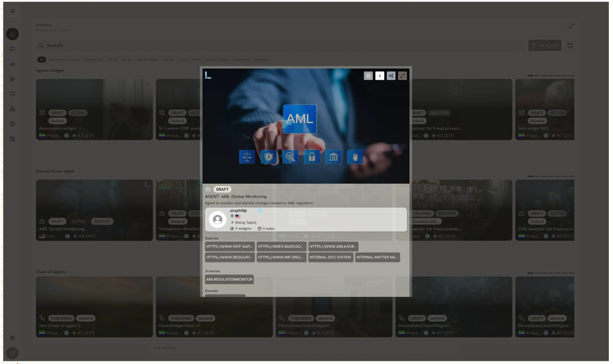Switch to the Chain of Agent filter tab
The image size is (613, 364).
[189, 59]
